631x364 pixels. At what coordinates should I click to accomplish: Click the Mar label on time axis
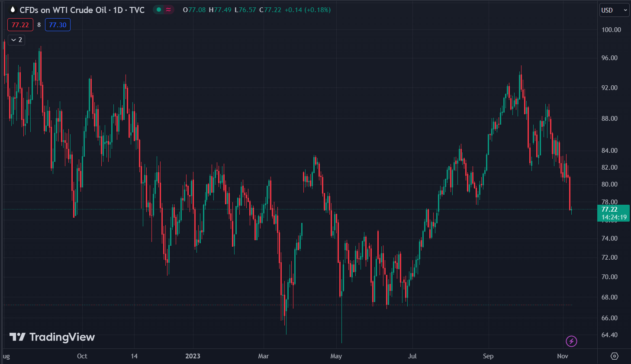click(263, 356)
